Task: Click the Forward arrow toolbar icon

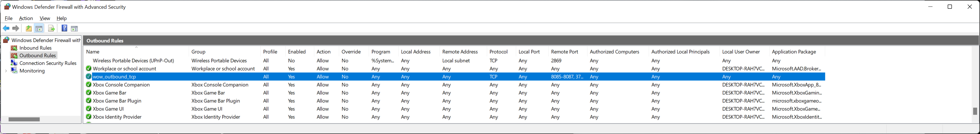Action: click(x=15, y=28)
